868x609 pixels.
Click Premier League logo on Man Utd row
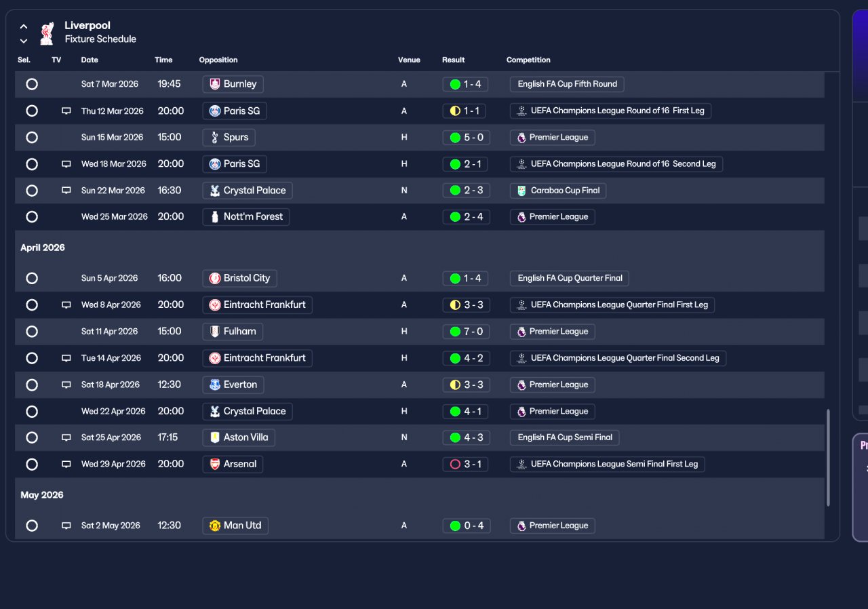click(521, 526)
